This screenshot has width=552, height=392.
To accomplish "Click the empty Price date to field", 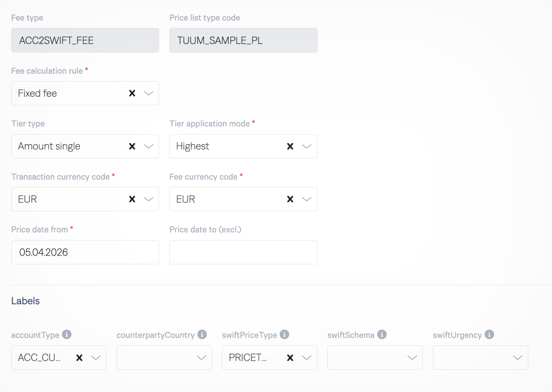I will coord(243,252).
